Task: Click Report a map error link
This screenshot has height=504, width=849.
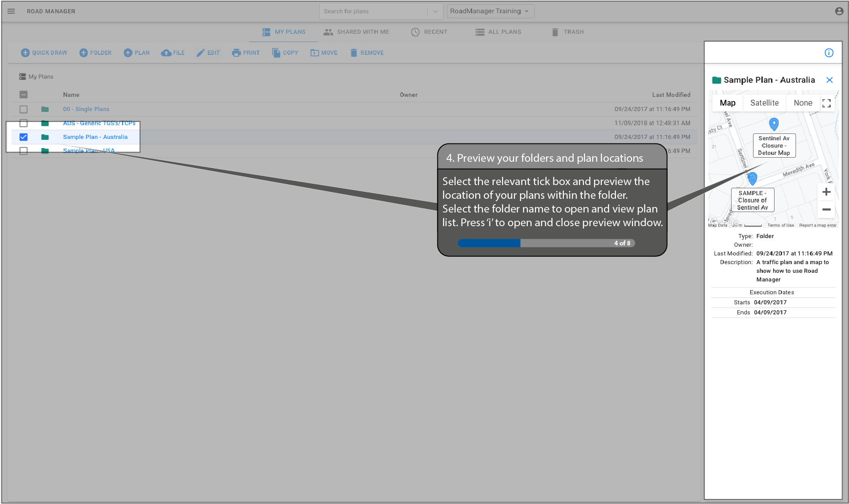Action: [817, 225]
